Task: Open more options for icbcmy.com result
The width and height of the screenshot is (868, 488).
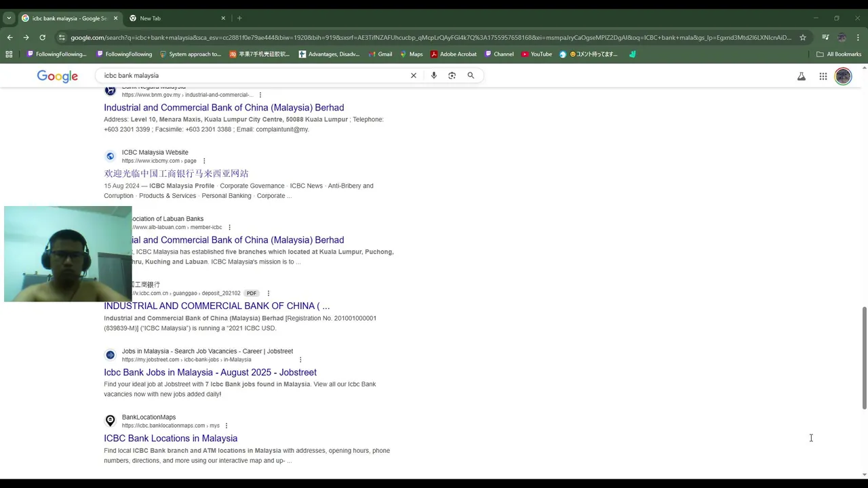Action: 204,161
